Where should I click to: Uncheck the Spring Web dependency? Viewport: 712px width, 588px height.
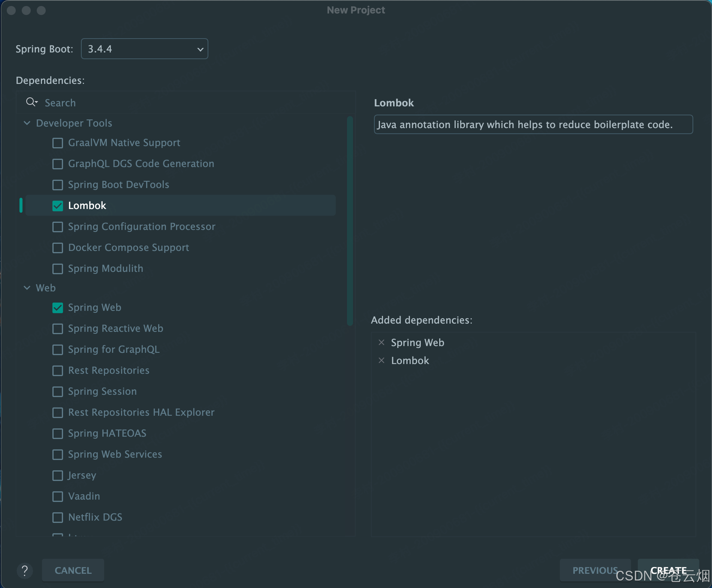point(58,308)
